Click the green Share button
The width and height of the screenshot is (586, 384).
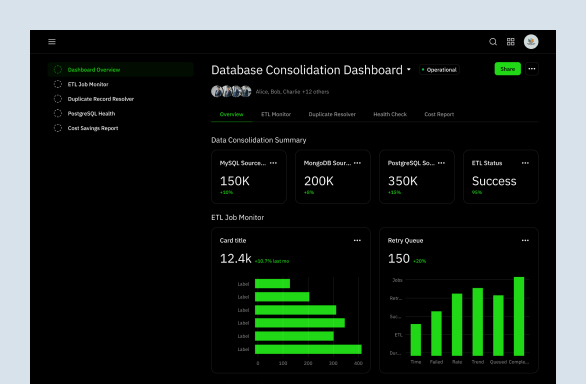(508, 69)
